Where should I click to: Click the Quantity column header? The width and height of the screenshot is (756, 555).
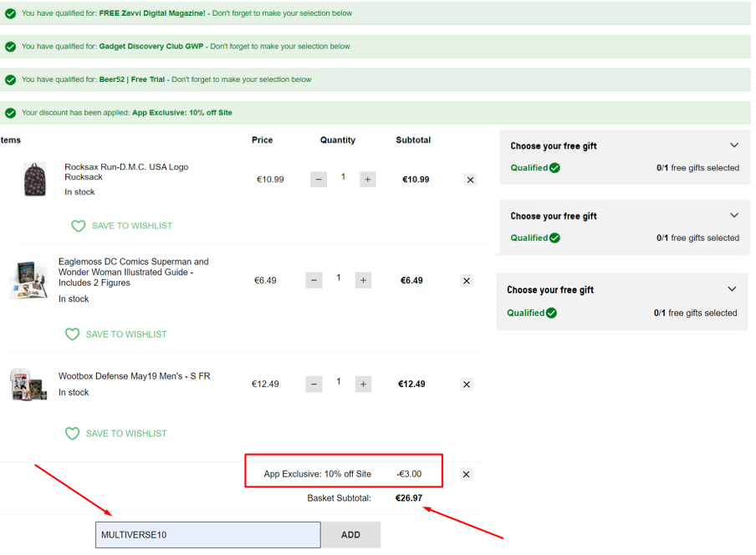point(338,140)
